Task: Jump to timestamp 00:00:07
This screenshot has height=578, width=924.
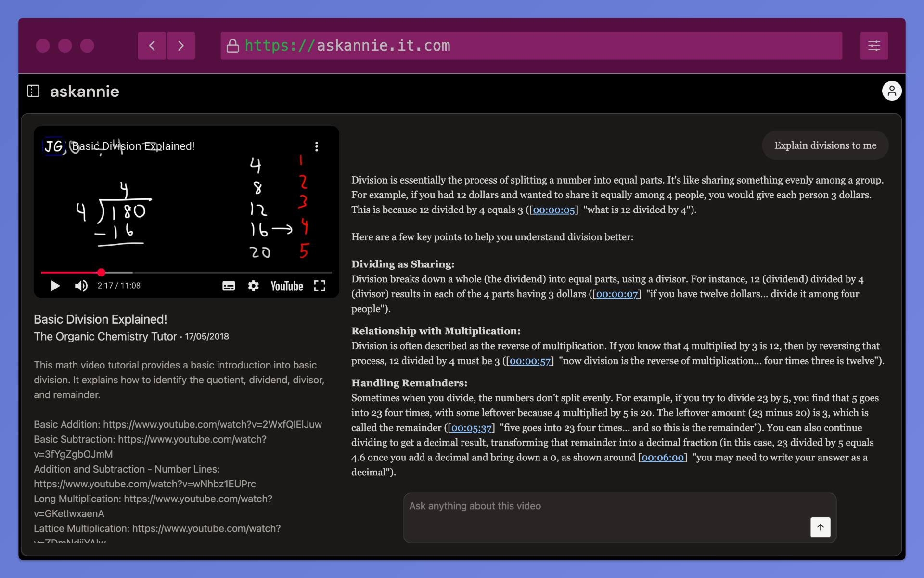Action: coord(617,294)
